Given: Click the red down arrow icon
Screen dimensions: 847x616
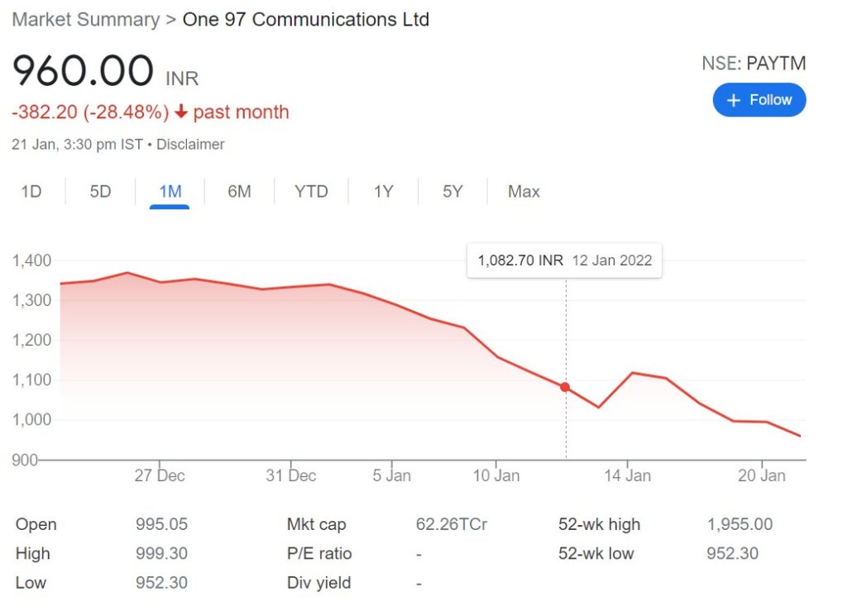Looking at the screenshot, I should point(181,112).
